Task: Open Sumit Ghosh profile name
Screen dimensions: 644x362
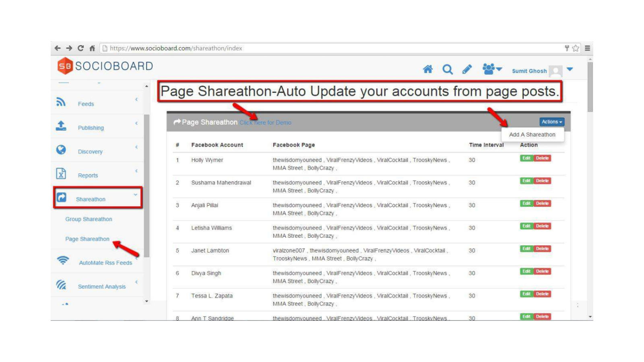Action: pyautogui.click(x=529, y=71)
